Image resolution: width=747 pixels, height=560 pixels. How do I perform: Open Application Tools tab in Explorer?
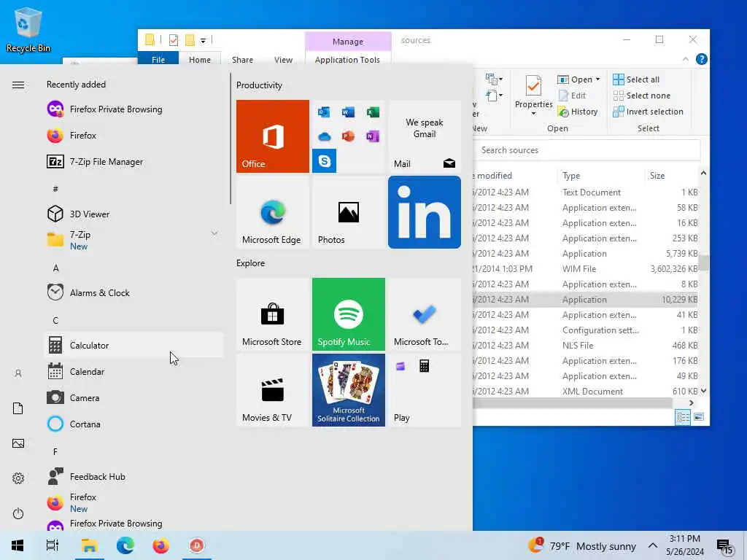click(x=347, y=60)
